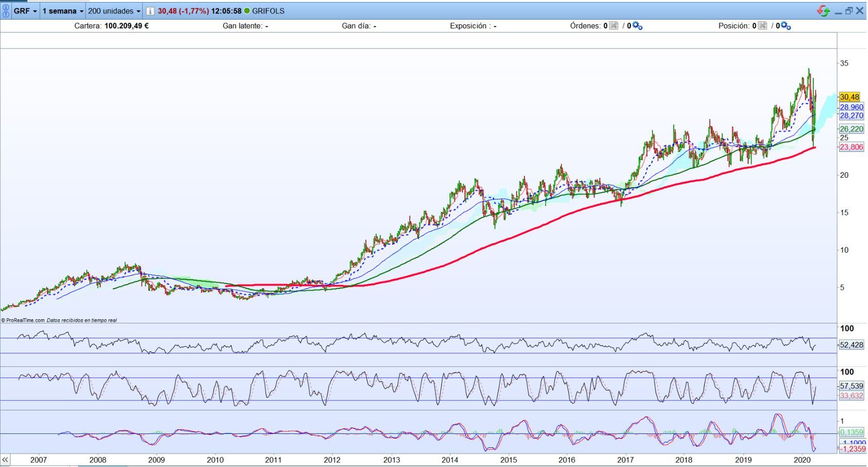
Task: Open the '200 unidades' units dropdown
Action: pyautogui.click(x=114, y=11)
